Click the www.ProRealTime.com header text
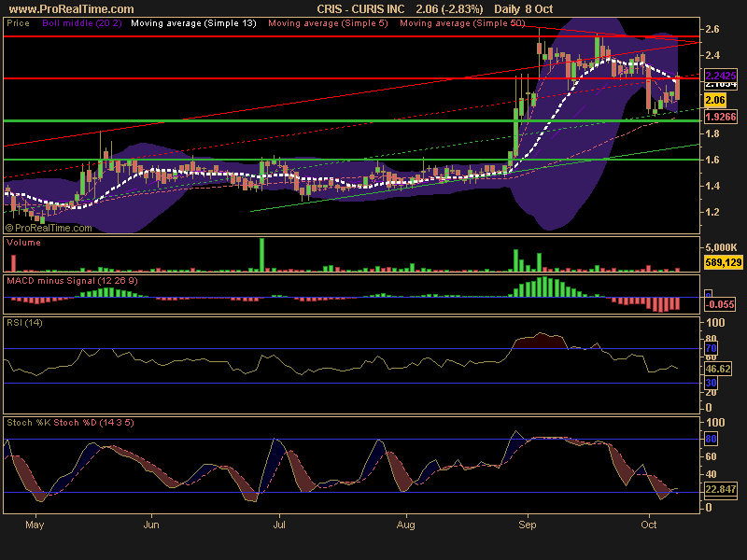 tap(72, 9)
